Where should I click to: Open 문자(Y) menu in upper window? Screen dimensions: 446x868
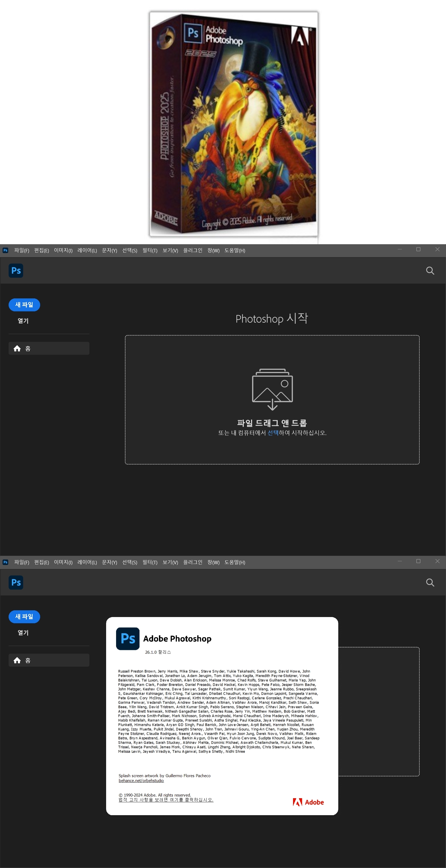[109, 250]
